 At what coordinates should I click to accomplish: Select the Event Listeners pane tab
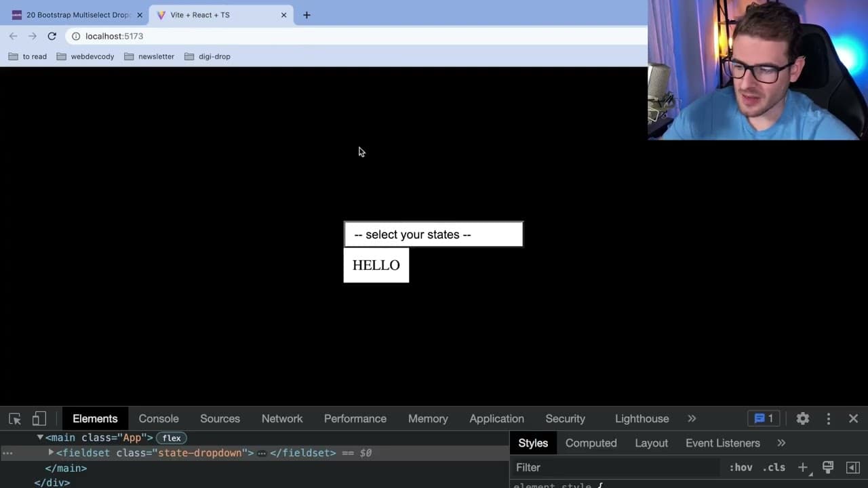(723, 443)
